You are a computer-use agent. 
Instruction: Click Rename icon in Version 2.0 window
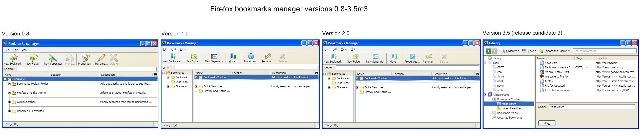(429, 56)
